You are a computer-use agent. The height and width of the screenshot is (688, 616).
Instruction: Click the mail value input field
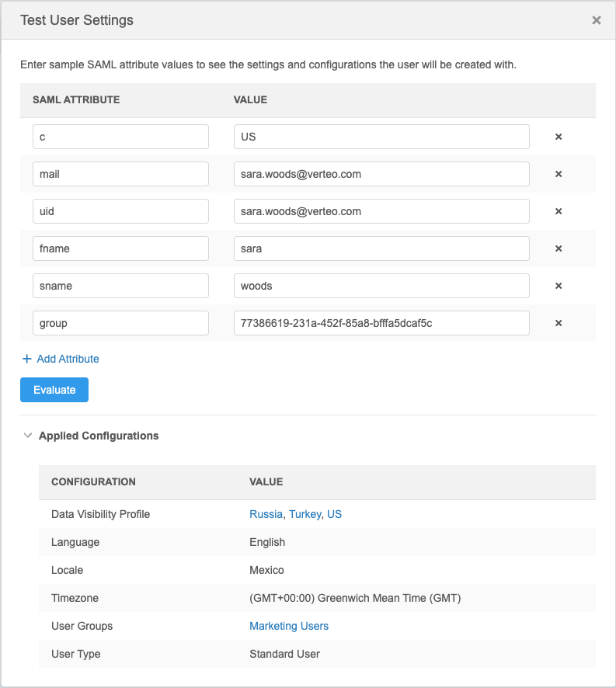point(381,174)
